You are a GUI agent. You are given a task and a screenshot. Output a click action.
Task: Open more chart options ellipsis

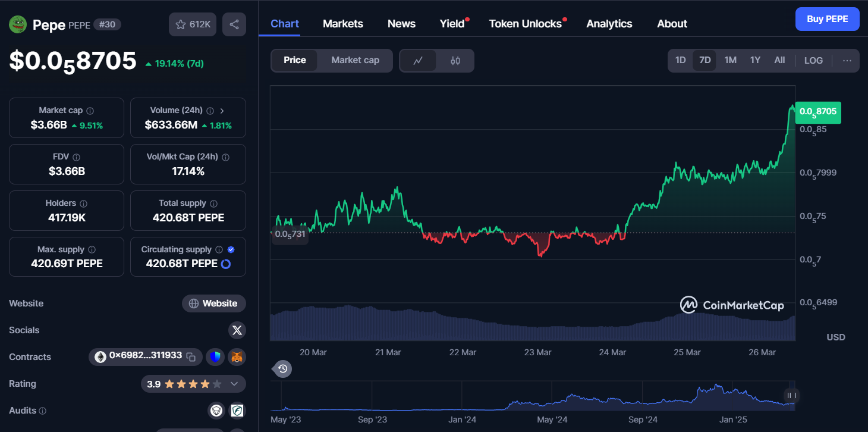847,60
